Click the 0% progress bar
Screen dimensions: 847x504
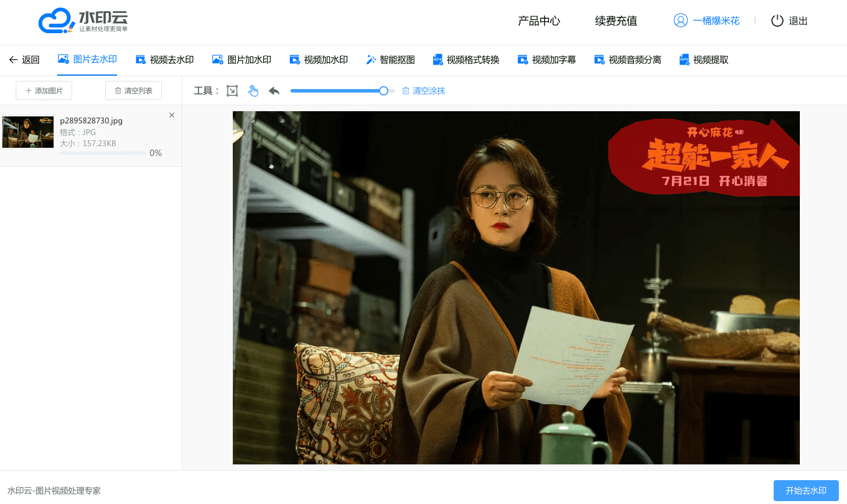pos(103,154)
